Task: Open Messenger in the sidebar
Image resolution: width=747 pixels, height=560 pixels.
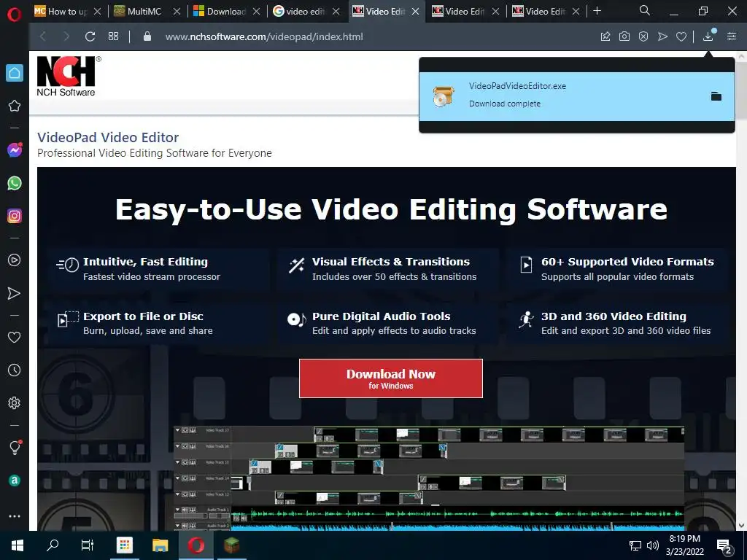Action: tap(15, 150)
